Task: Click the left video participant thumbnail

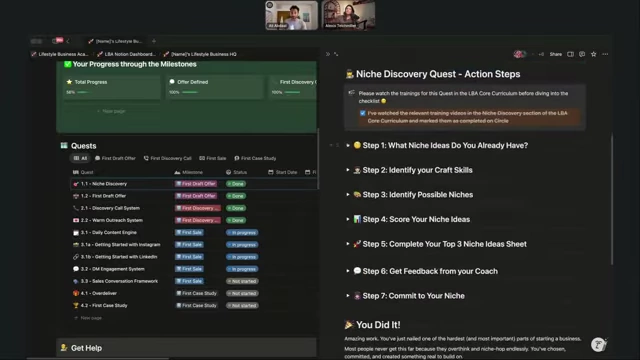Action: pos(291,15)
